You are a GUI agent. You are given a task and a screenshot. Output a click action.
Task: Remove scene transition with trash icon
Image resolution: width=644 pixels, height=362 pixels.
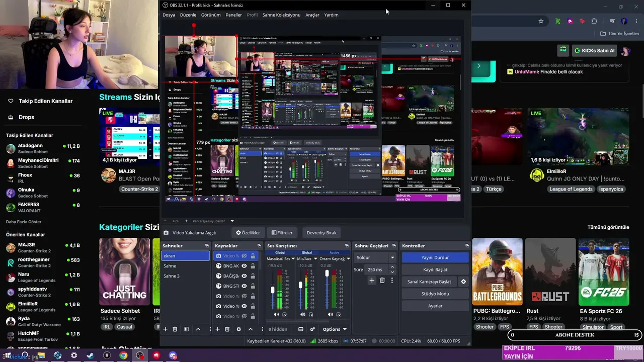[x=382, y=281]
